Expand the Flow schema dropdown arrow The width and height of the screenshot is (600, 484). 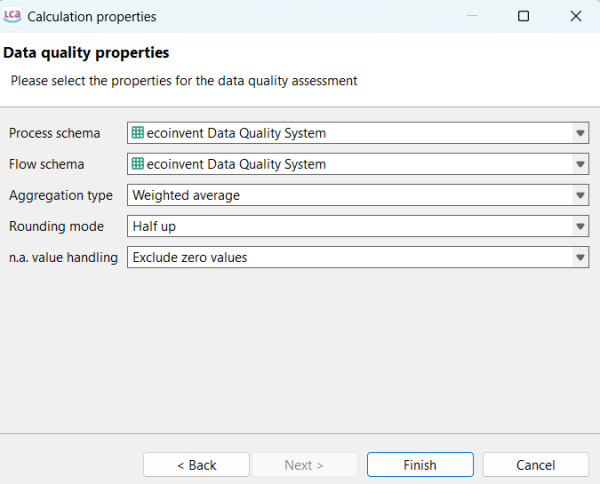click(580, 164)
